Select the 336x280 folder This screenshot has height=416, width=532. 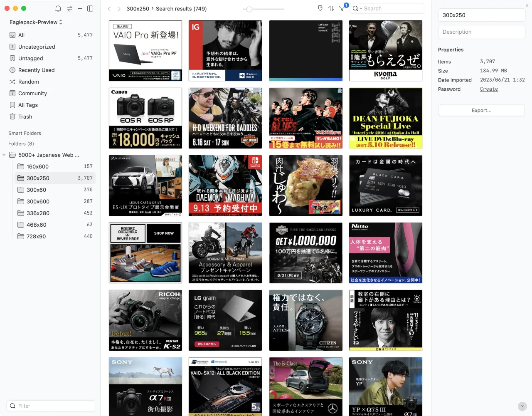tap(54, 213)
